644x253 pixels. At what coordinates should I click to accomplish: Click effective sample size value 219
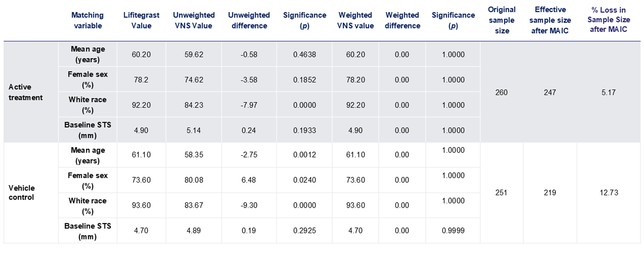coord(550,193)
